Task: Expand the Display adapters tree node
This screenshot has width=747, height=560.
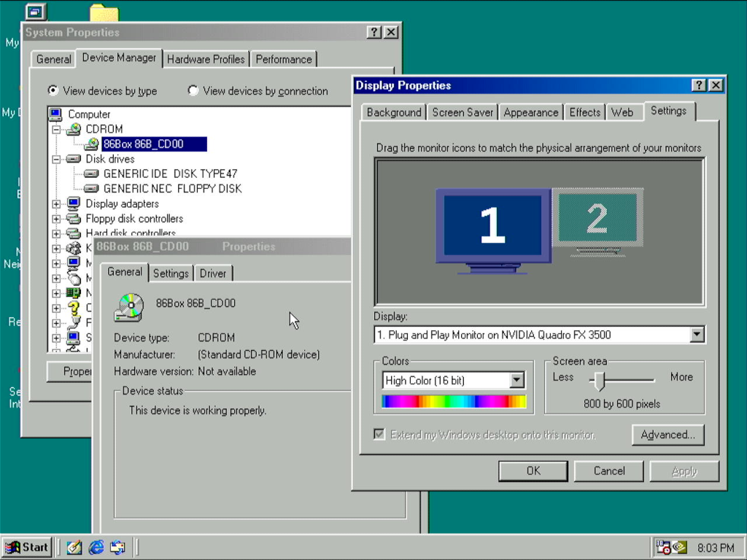Action: 56,203
